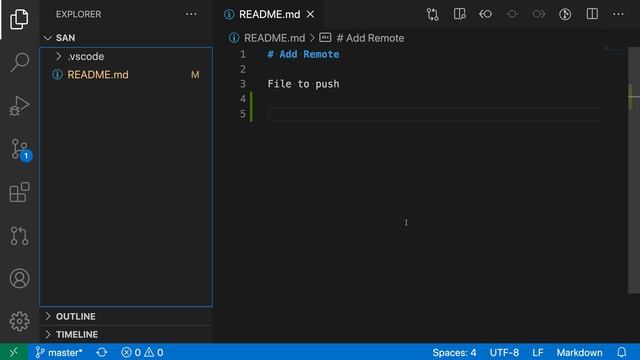The image size is (640, 360).
Task: Open the Search view
Action: (x=19, y=62)
